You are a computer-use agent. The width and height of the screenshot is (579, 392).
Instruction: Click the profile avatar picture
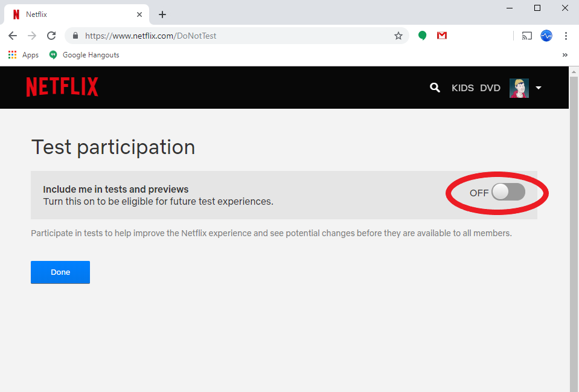(x=519, y=88)
